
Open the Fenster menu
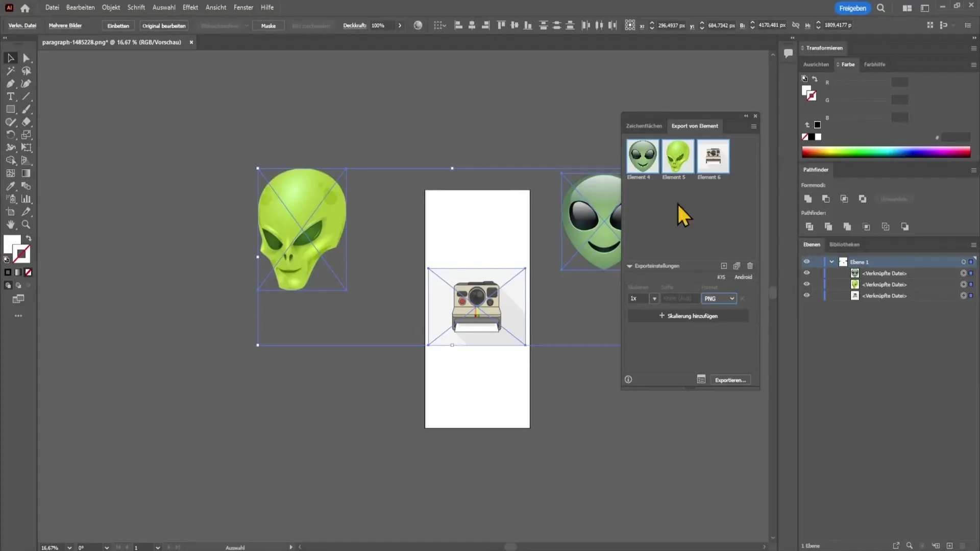243,8
